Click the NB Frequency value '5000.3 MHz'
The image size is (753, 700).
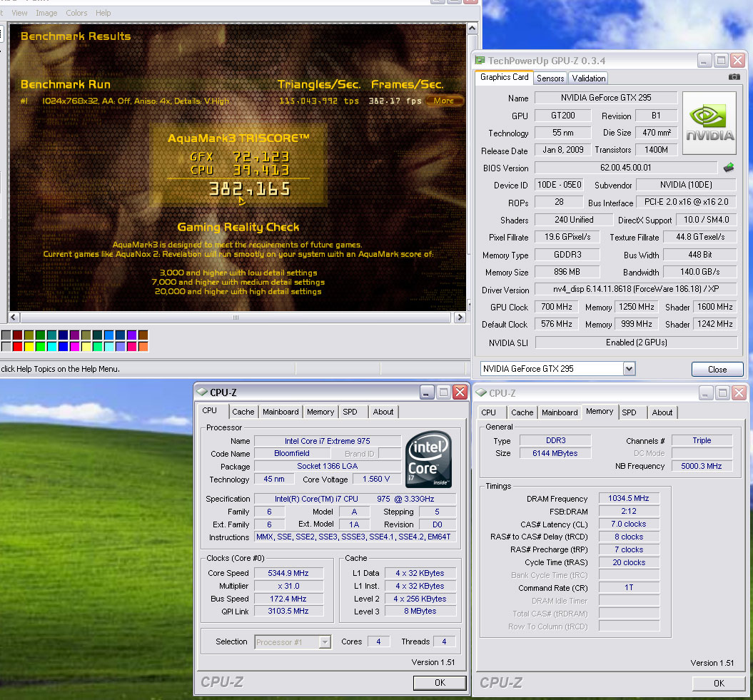point(701,466)
